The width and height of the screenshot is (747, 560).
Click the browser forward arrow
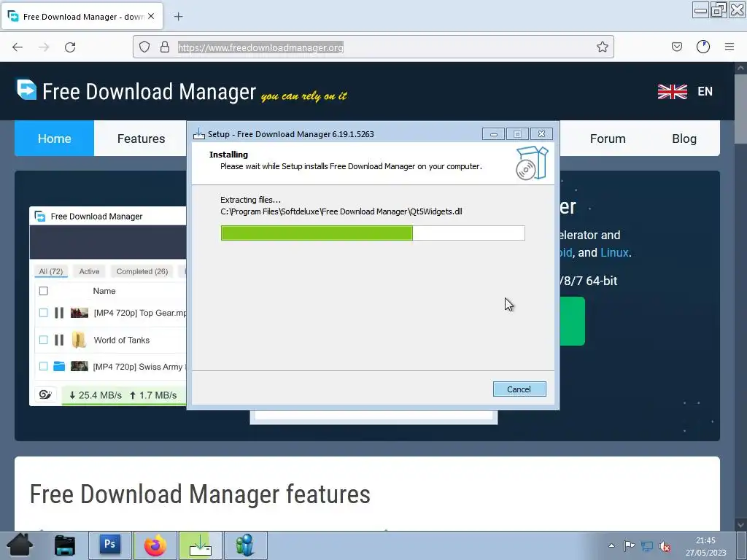click(44, 47)
